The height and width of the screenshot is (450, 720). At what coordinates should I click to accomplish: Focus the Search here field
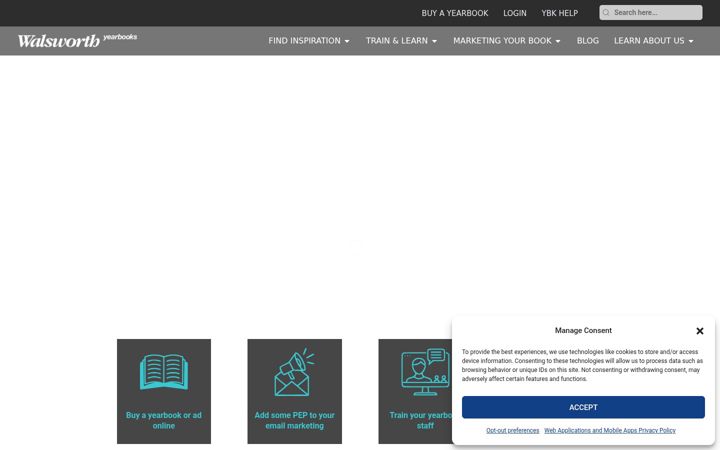point(651,13)
